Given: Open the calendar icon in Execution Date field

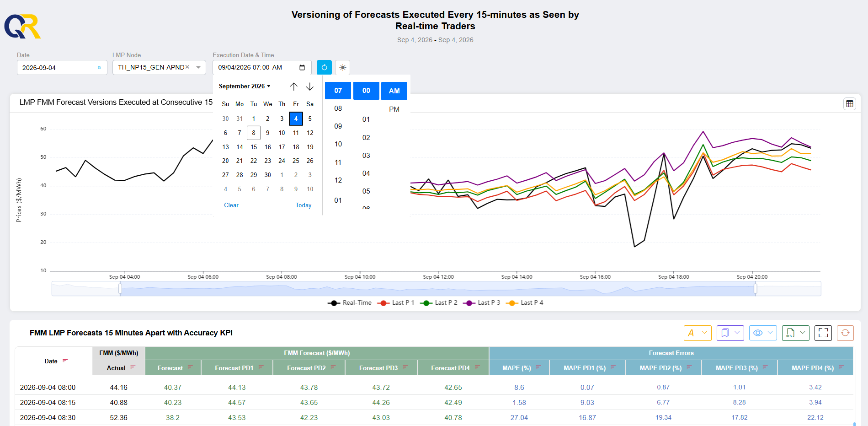Looking at the screenshot, I should coord(302,68).
